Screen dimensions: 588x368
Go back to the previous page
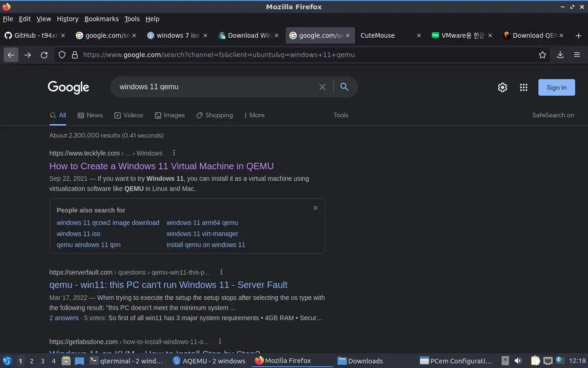(11, 55)
